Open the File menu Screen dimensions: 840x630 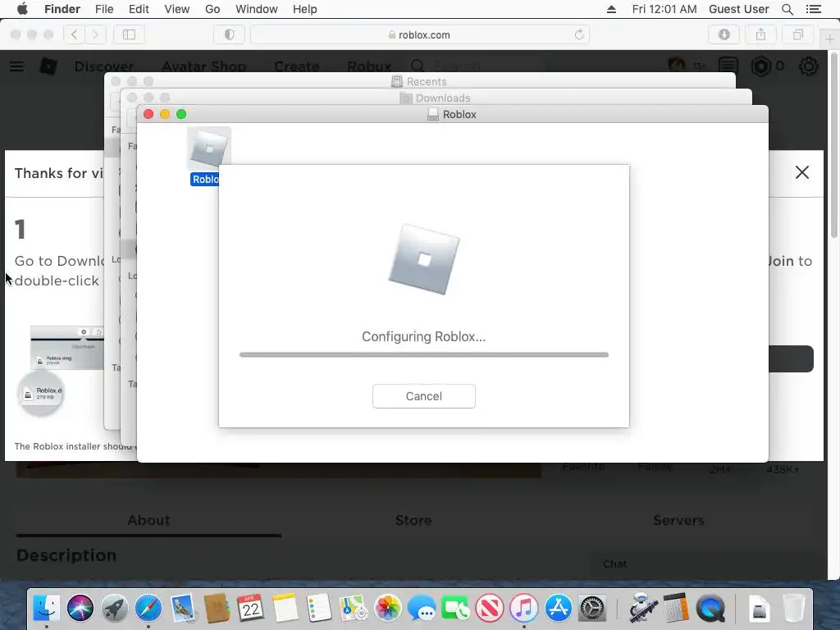(104, 9)
